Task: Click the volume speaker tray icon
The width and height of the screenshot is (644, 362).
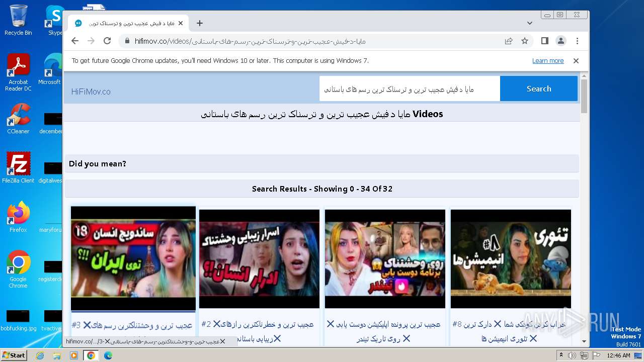Action: point(572,355)
